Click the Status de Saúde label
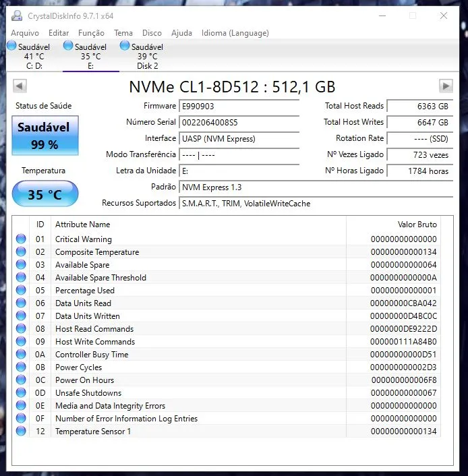 click(43, 106)
